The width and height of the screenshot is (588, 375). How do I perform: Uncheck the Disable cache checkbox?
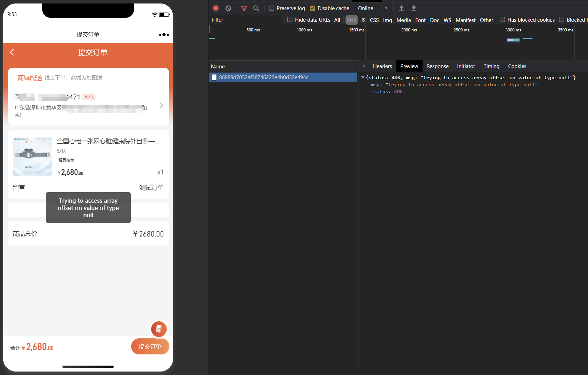pos(312,8)
